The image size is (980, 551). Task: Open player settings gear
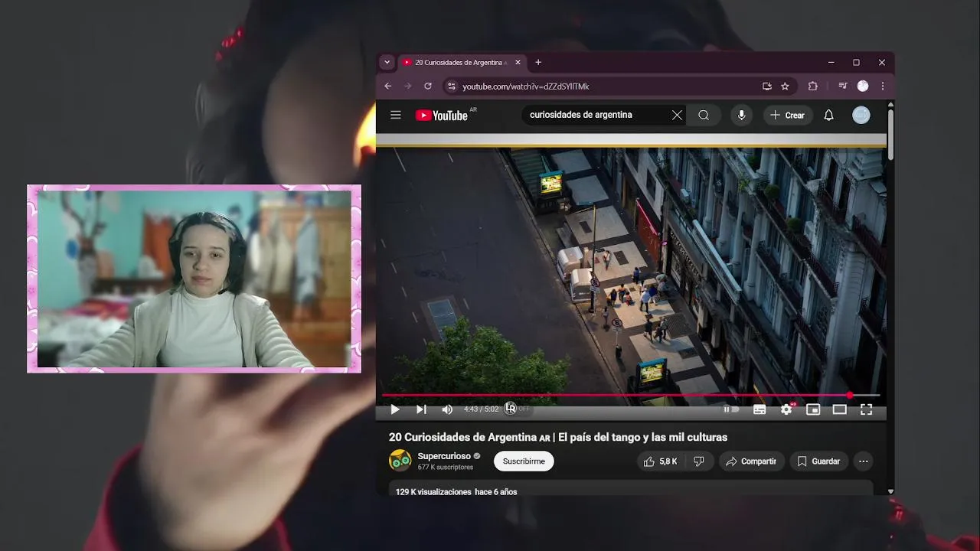click(786, 409)
